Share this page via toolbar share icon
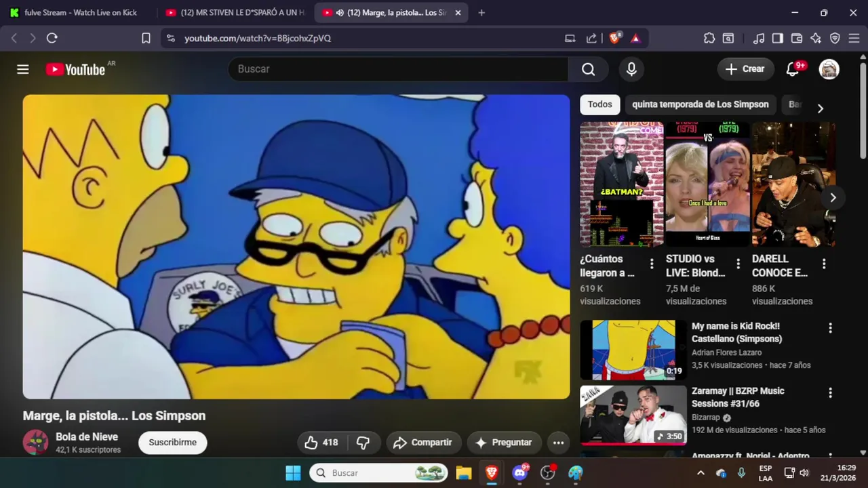This screenshot has width=868, height=488. click(x=591, y=39)
